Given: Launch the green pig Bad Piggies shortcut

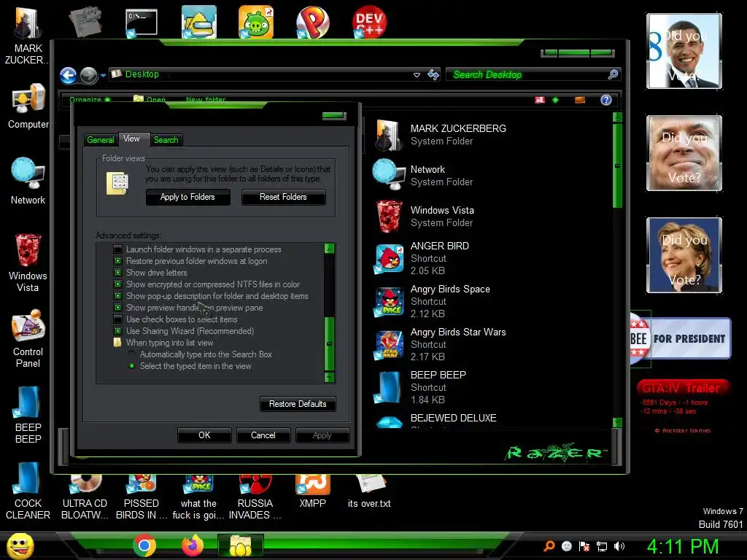Looking at the screenshot, I should 256,22.
